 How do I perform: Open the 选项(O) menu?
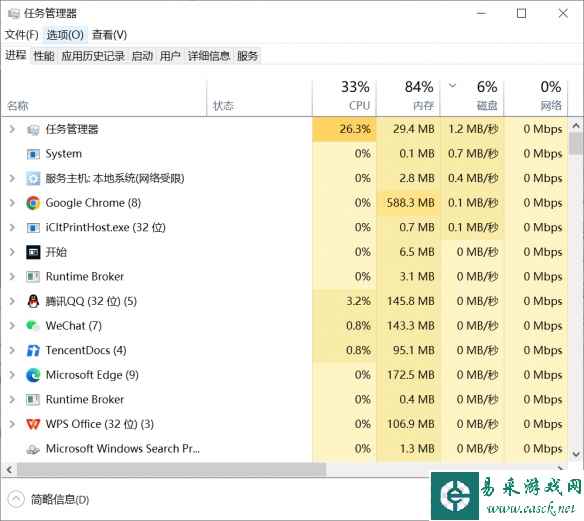[65, 35]
